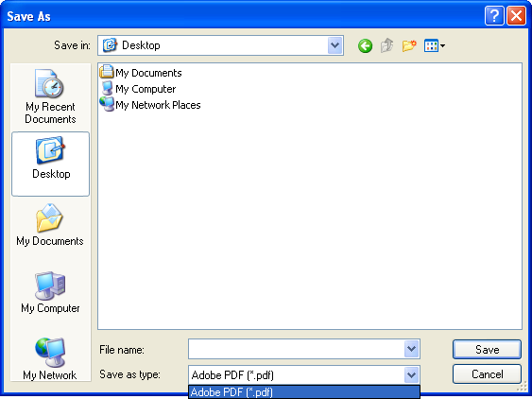The height and width of the screenshot is (399, 532).
Task: Click the Save button
Action: 487,350
